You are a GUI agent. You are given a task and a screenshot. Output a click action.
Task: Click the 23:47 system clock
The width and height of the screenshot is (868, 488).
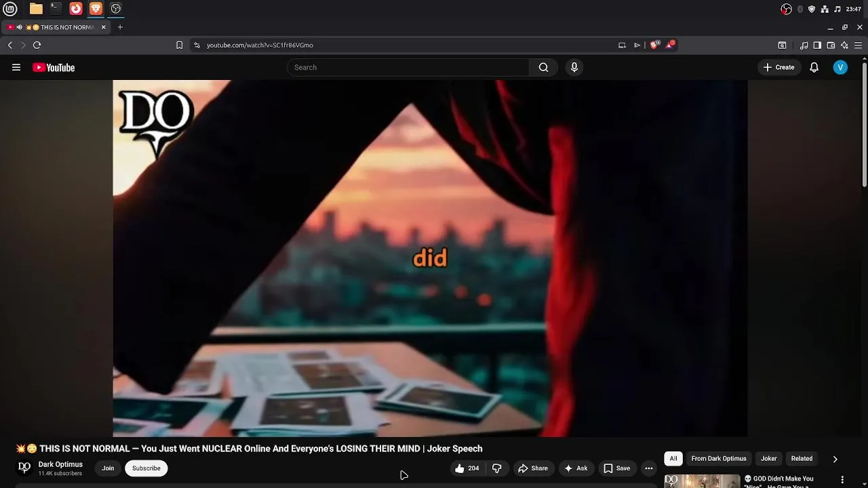[854, 9]
